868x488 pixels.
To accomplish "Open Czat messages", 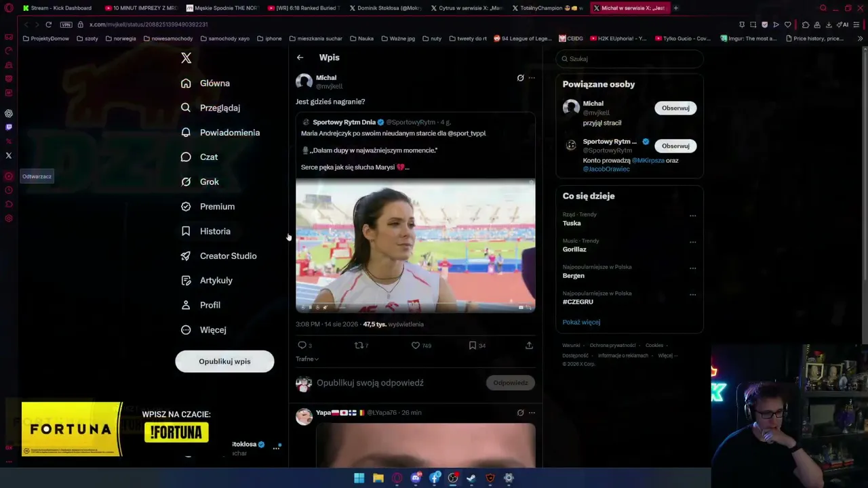I will tap(199, 157).
